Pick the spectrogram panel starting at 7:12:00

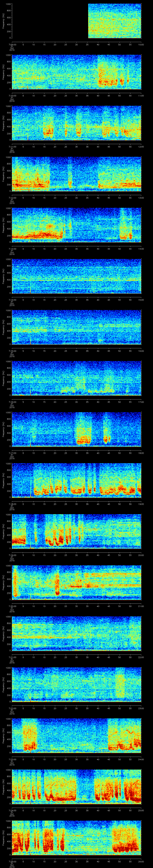pos(77,174)
